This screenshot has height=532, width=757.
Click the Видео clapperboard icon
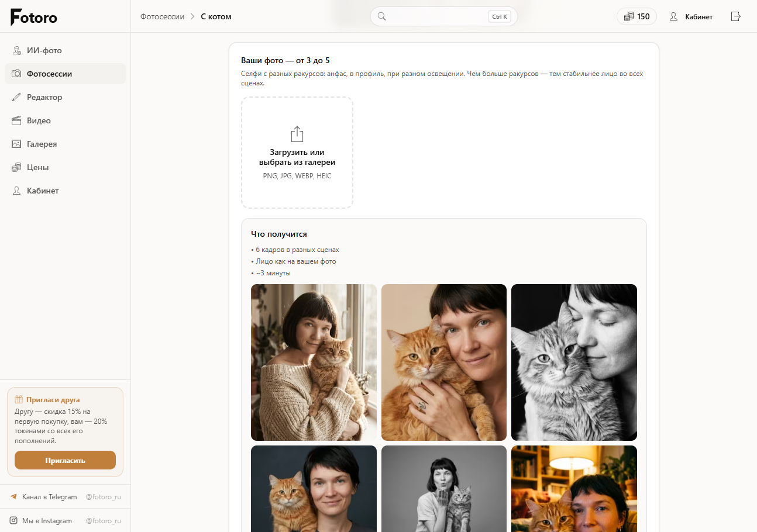click(16, 121)
